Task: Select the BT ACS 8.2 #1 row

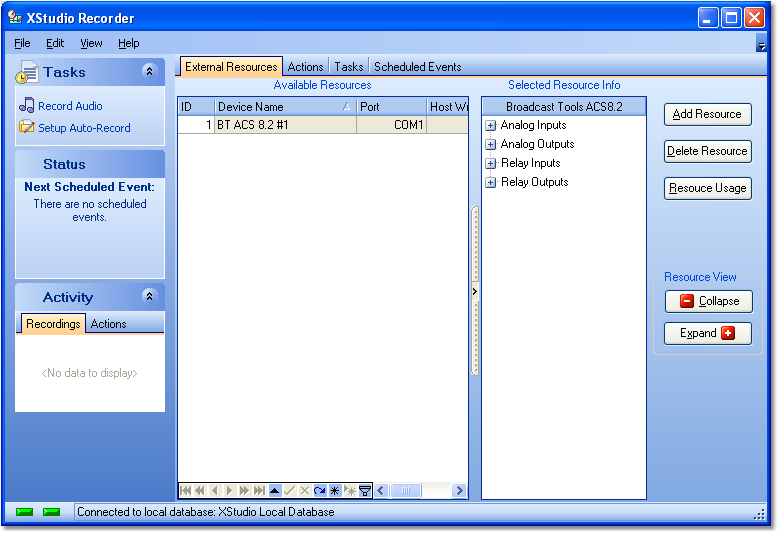Action: coord(323,125)
